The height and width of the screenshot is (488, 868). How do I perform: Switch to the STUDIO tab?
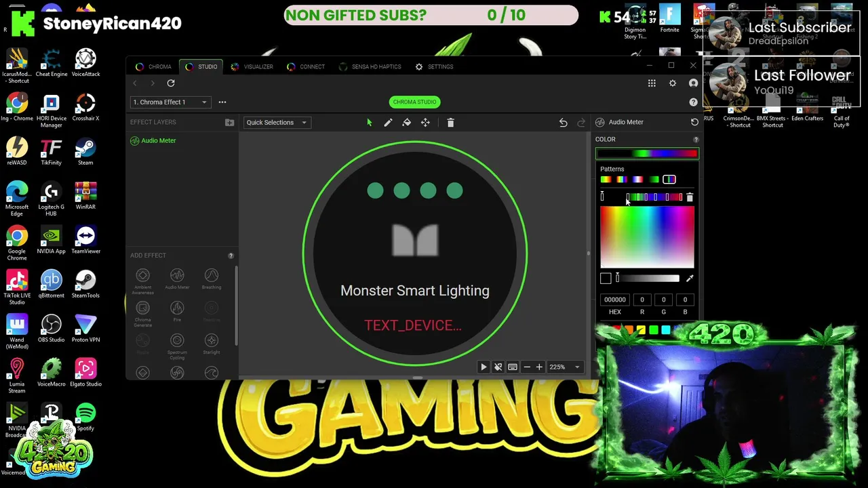pyautogui.click(x=201, y=66)
